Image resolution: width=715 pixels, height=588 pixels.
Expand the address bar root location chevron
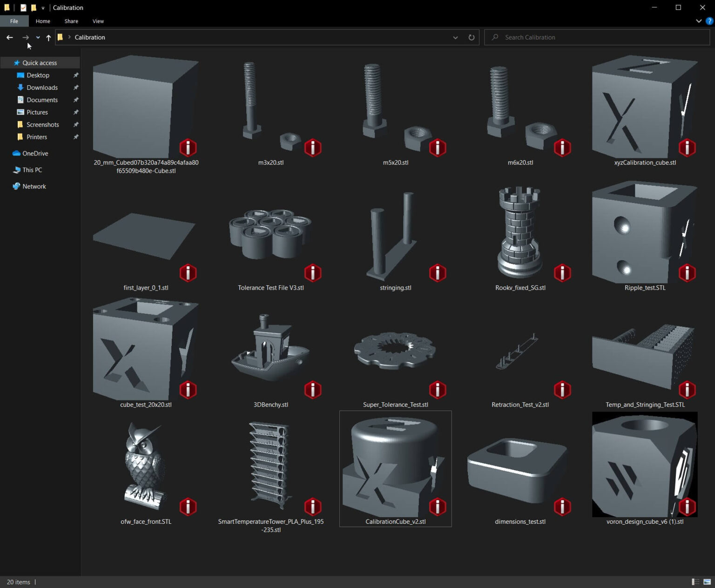(69, 37)
